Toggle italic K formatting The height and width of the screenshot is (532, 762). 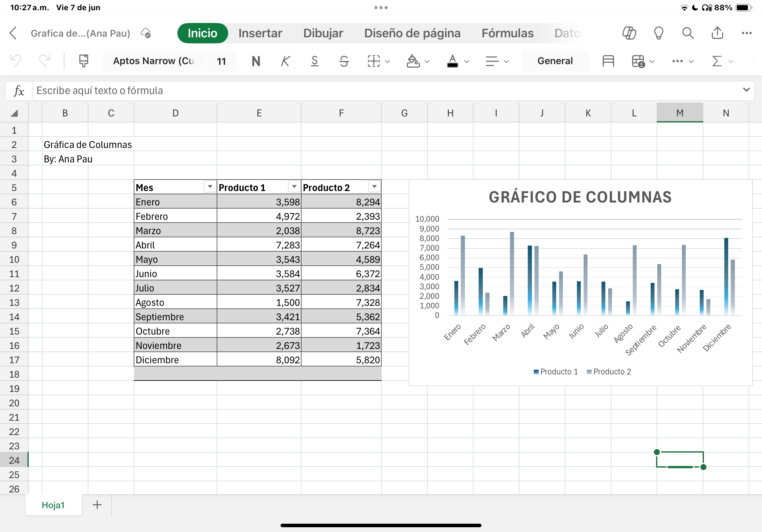coord(285,61)
